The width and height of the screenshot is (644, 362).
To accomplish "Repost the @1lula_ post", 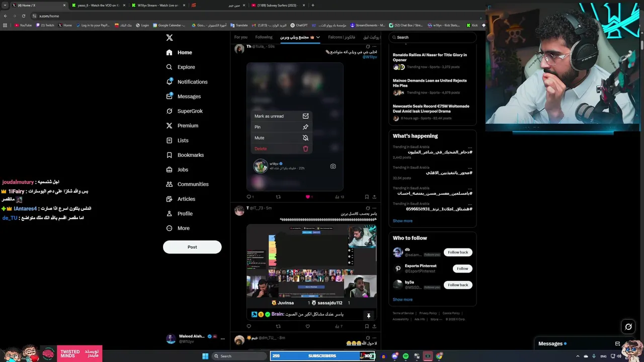I will pyautogui.click(x=278, y=197).
